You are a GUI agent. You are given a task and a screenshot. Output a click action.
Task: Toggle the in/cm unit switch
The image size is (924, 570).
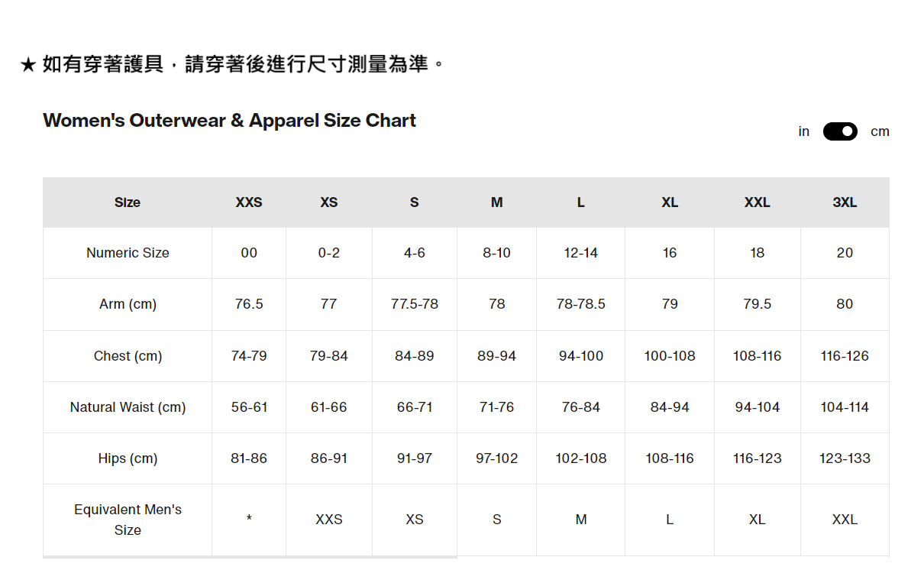tap(840, 131)
